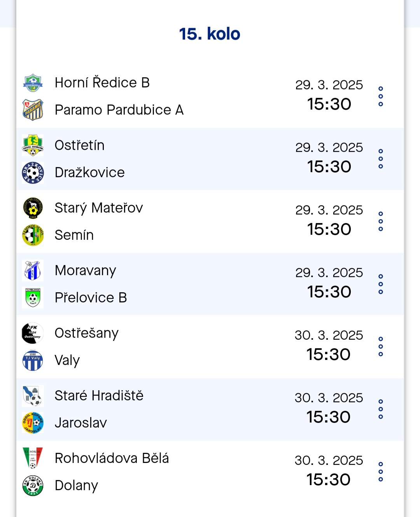Click the Horní Ředice B club crest

[x=33, y=82]
